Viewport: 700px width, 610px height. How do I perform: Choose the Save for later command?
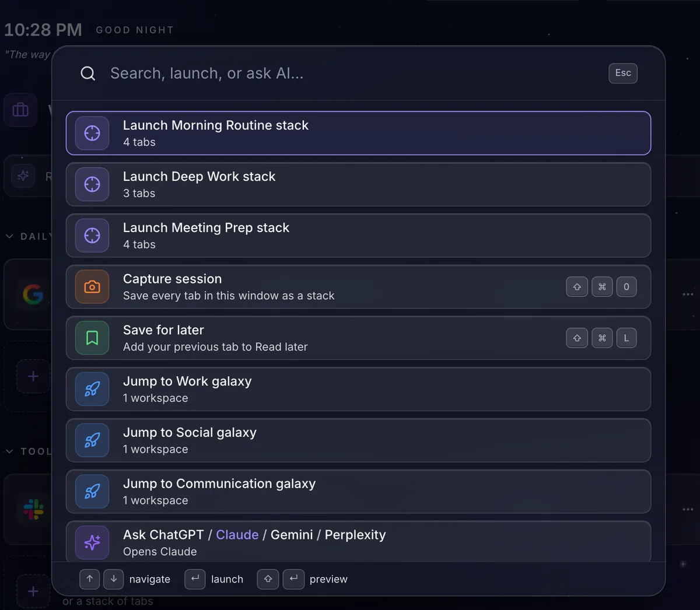pyautogui.click(x=358, y=338)
